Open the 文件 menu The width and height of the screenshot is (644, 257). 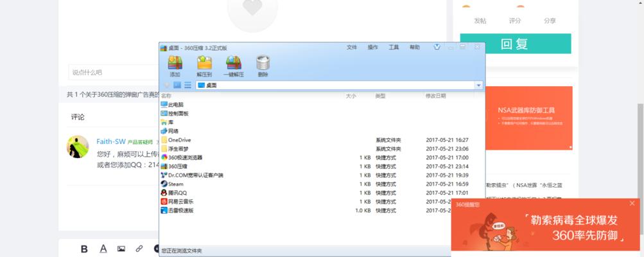coord(352,48)
